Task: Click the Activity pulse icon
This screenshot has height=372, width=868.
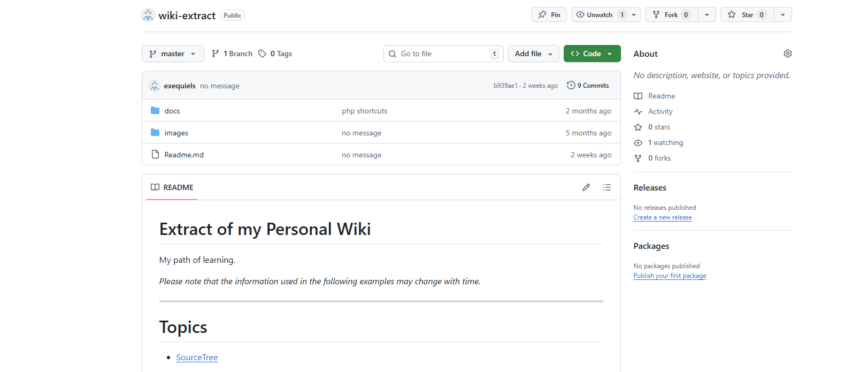Action: tap(638, 111)
